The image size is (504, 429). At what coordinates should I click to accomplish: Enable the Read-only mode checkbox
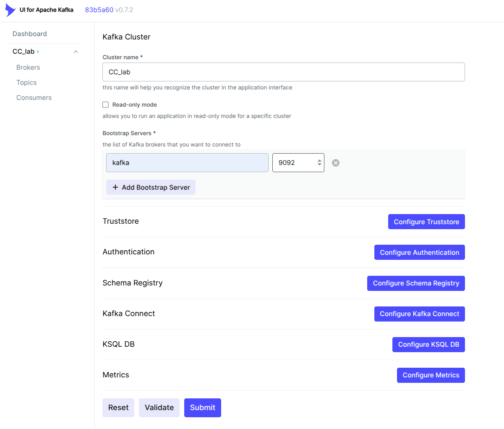pyautogui.click(x=105, y=105)
